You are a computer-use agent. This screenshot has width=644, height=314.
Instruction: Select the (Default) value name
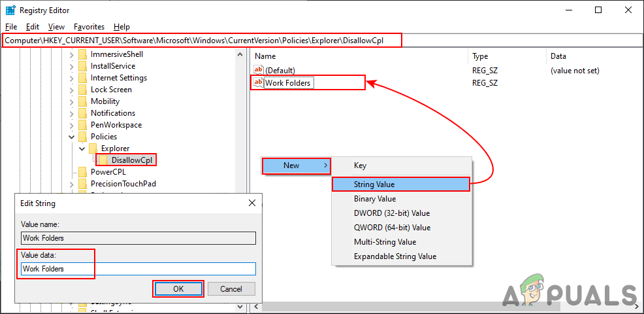[x=280, y=71]
